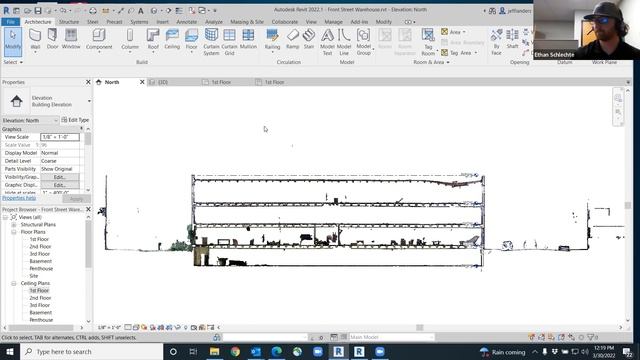Click the view scale on view control bar
Screen dimensions: 640x360
click(x=109, y=327)
